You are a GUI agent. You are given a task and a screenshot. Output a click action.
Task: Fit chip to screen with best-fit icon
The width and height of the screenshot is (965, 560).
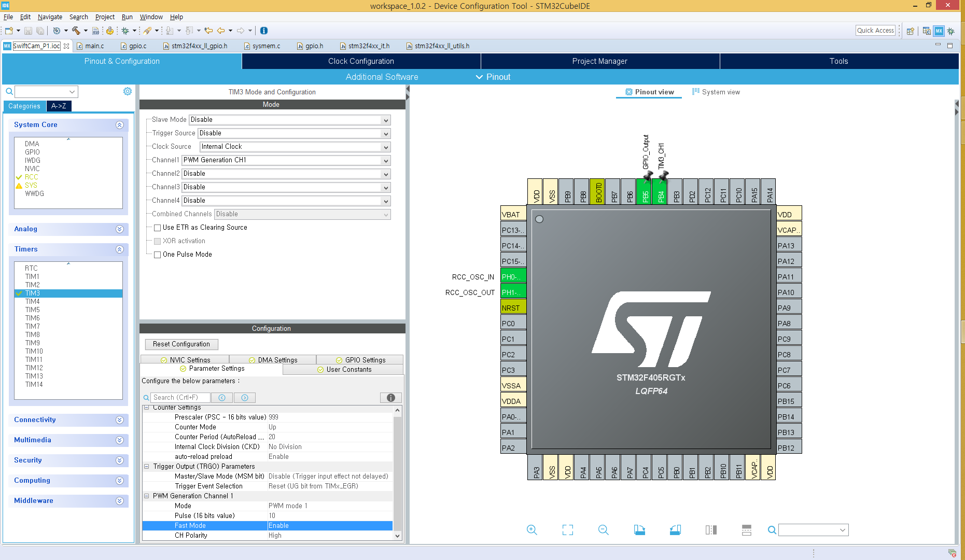pyautogui.click(x=568, y=529)
